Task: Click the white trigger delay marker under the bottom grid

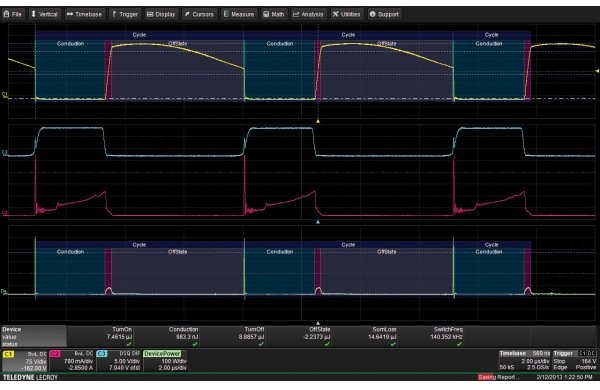Action: click(318, 323)
